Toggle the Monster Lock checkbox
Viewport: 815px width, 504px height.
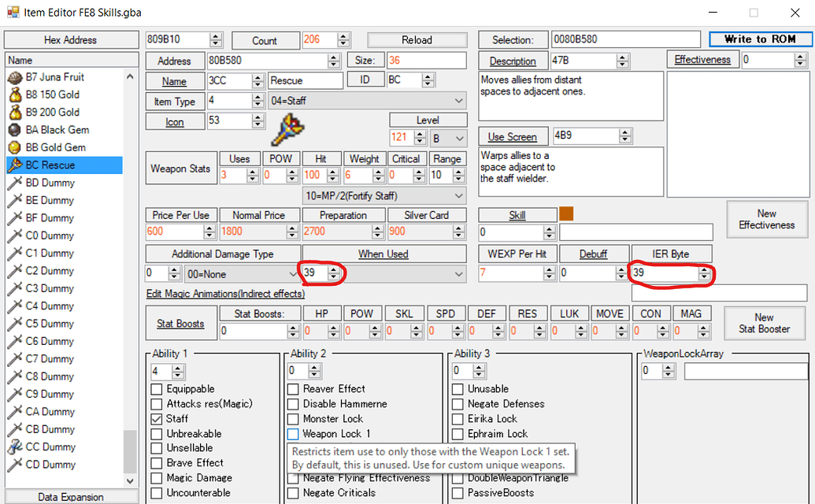pyautogui.click(x=293, y=418)
